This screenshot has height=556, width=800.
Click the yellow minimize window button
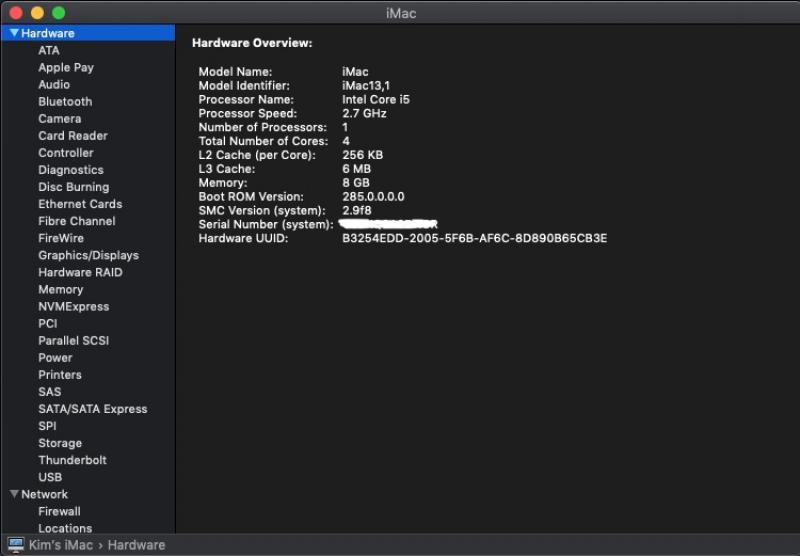[37, 13]
